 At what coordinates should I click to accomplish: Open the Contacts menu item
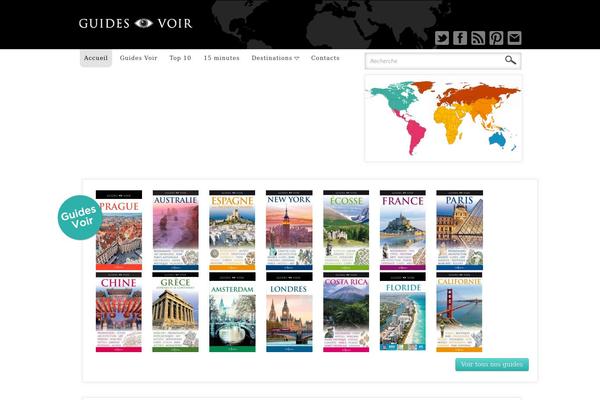tap(325, 58)
